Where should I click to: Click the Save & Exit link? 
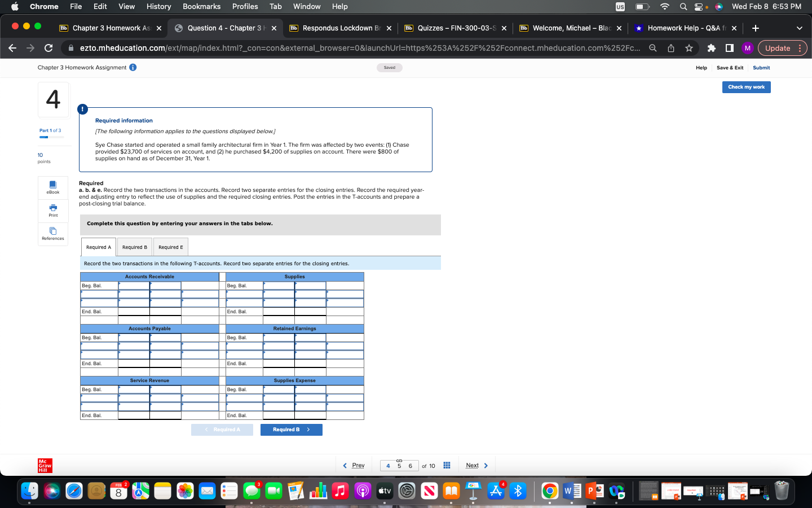click(730, 68)
